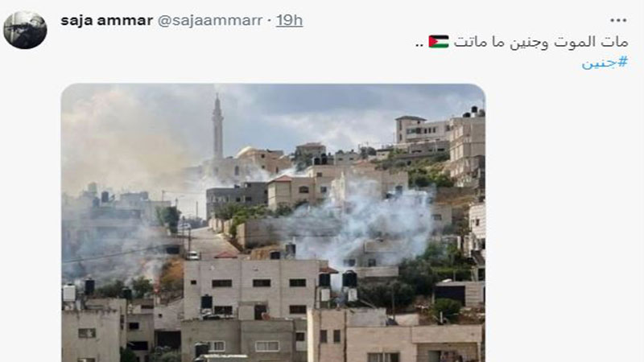Open the attached photo of smoky town
This screenshot has height=362, width=644.
(273, 223)
